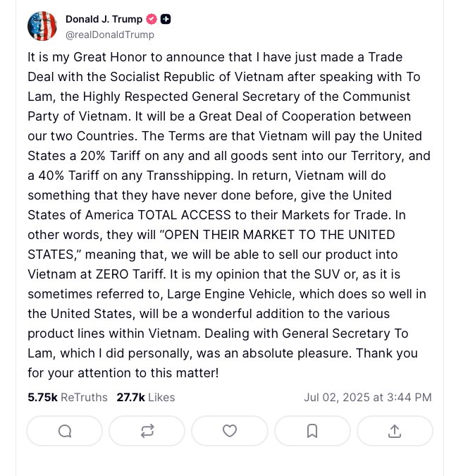Like the post with the heart icon

(229, 431)
